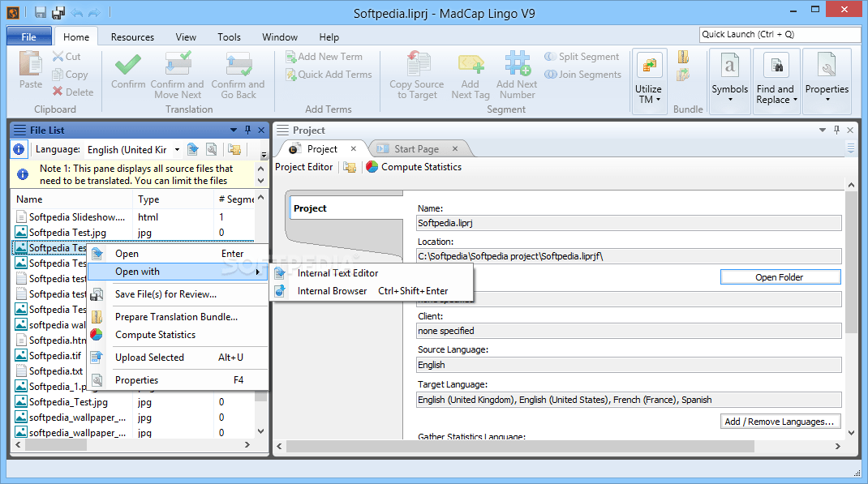Click the Delete command in the ribbon
The width and height of the screenshot is (868, 484).
pos(73,92)
